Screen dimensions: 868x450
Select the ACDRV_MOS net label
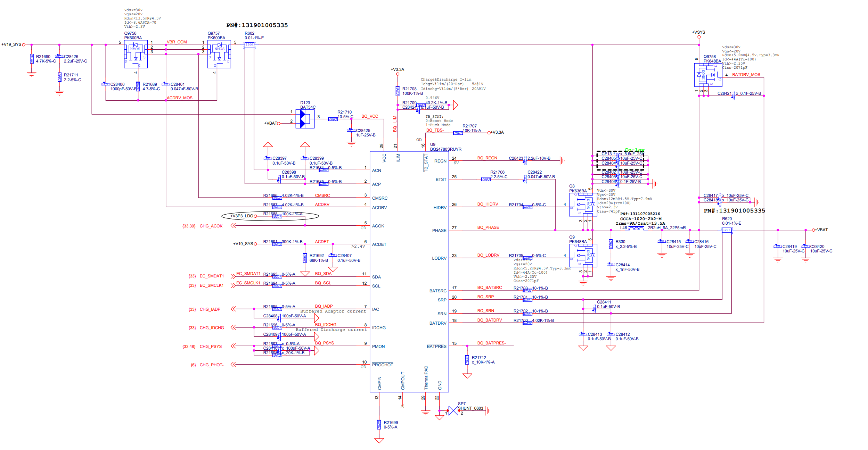click(179, 98)
